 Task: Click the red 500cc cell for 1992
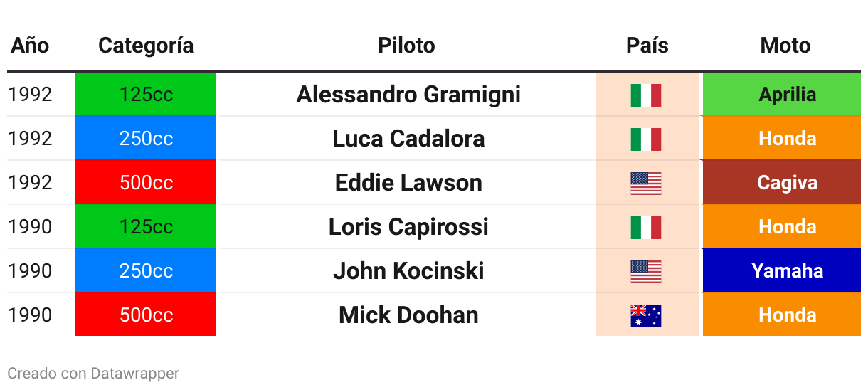pyautogui.click(x=146, y=182)
